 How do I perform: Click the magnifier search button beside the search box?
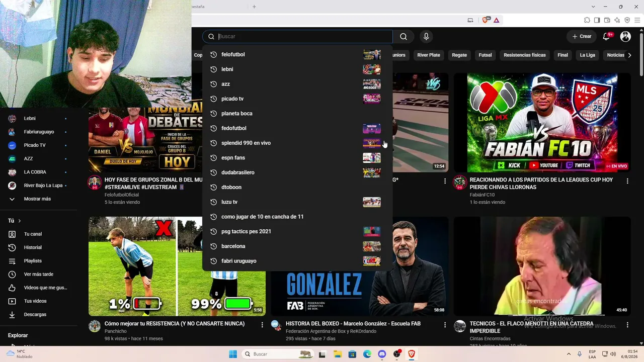click(404, 36)
